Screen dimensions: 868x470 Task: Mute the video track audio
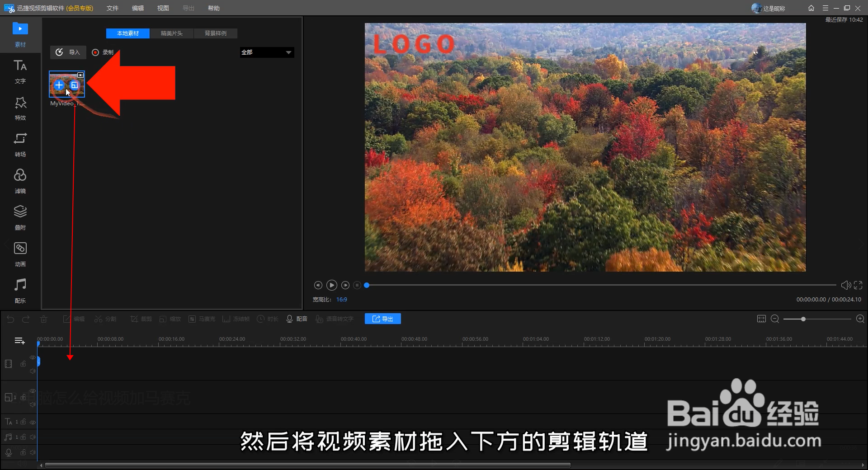click(x=33, y=371)
